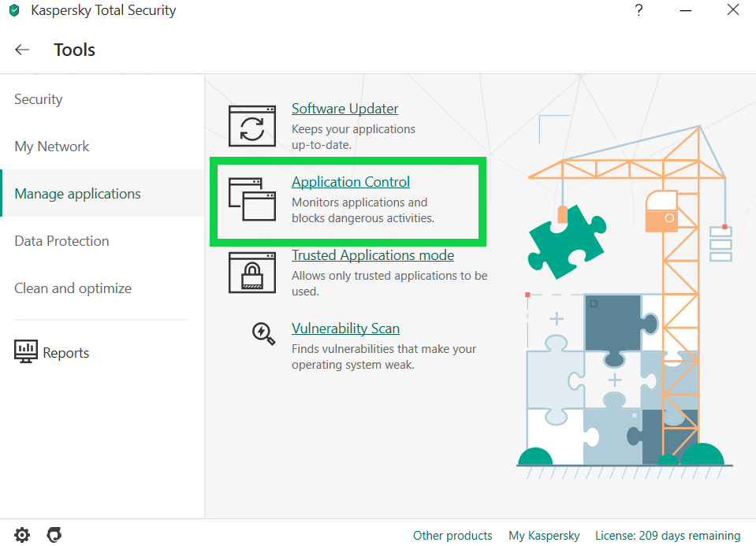This screenshot has width=756, height=546.
Task: Select the Security section
Action: 102,99
